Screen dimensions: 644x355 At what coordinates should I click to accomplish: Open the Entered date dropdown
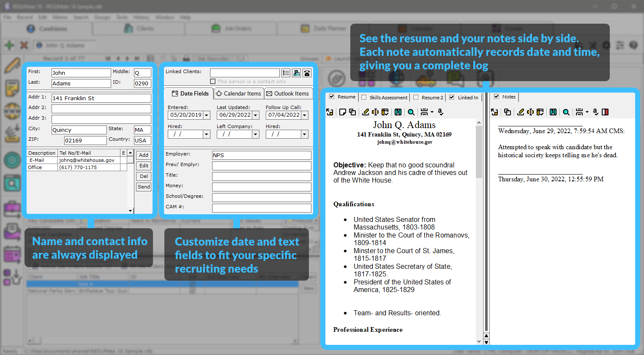point(207,115)
